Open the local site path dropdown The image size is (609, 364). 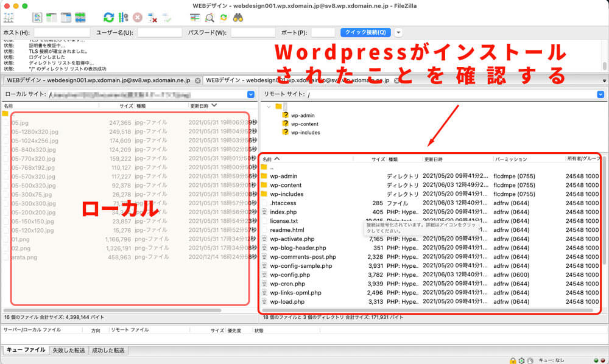251,94
